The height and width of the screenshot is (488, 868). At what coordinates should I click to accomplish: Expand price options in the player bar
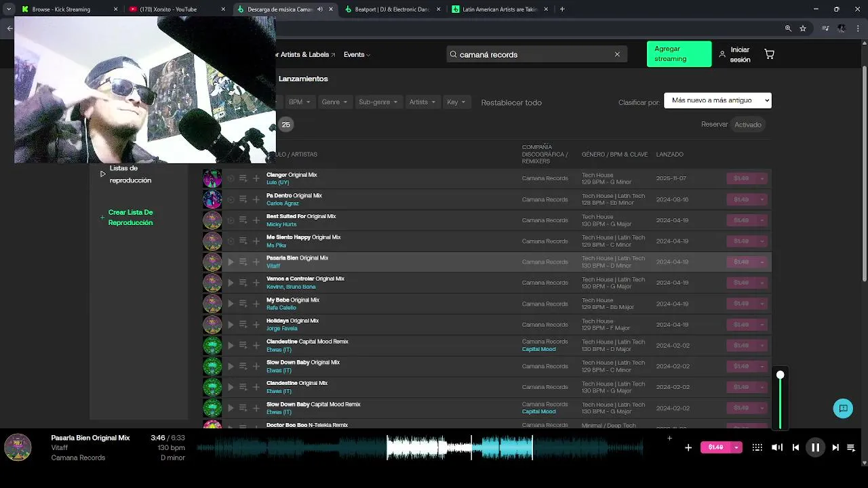point(736,447)
